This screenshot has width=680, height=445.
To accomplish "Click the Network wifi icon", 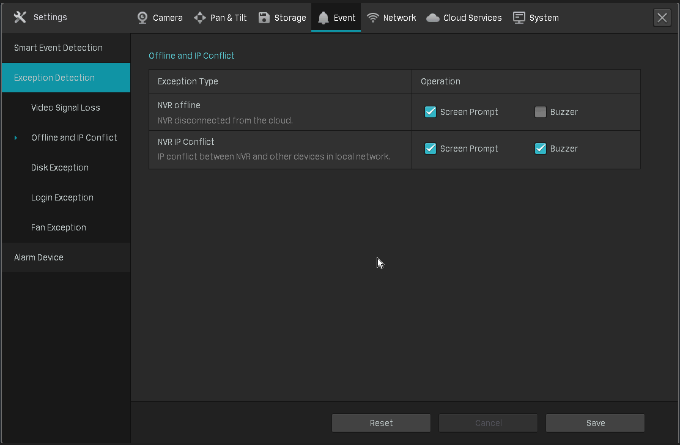I will point(373,18).
